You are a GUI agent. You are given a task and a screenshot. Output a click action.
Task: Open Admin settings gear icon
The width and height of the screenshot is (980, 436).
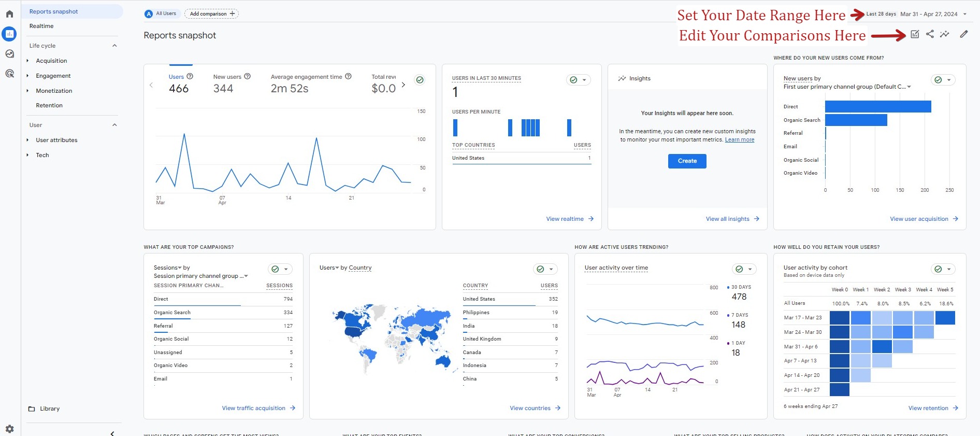click(9, 429)
